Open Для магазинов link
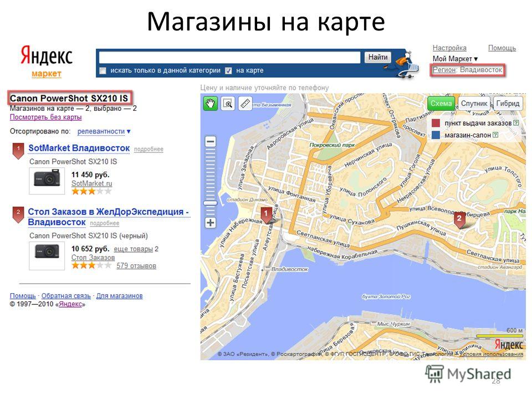The image size is (532, 399). 120,295
